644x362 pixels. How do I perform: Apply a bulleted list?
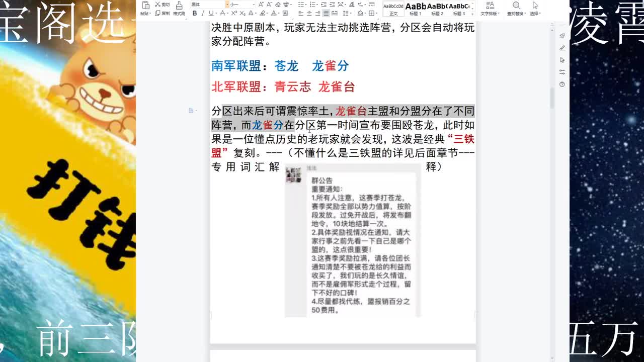pos(301,5)
